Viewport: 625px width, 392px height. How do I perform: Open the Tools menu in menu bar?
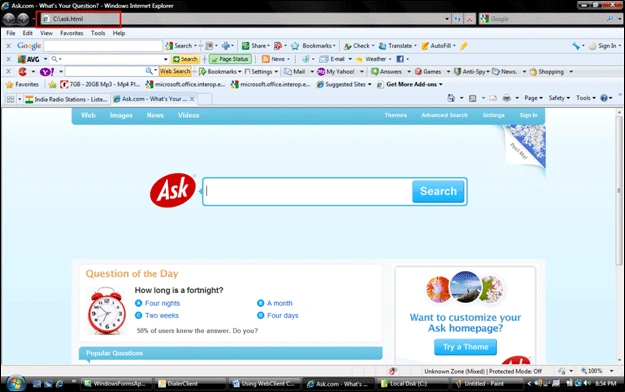(98, 33)
